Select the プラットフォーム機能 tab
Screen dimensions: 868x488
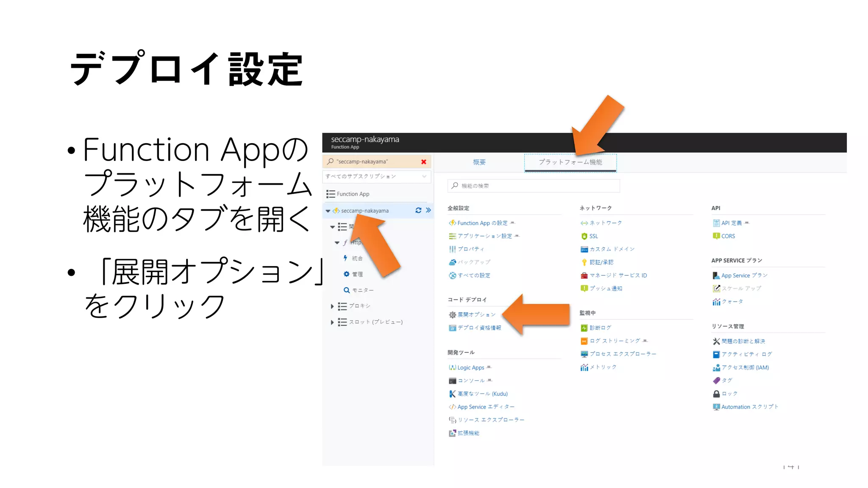(x=570, y=162)
